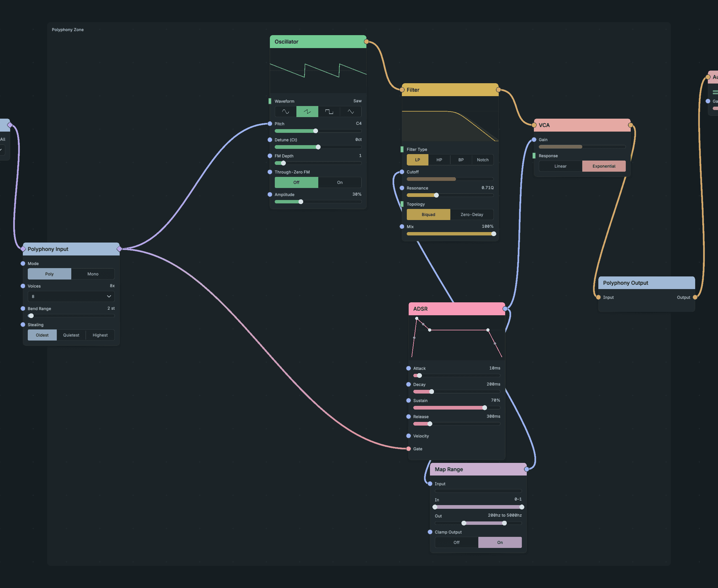Select the LP filter type

[418, 160]
